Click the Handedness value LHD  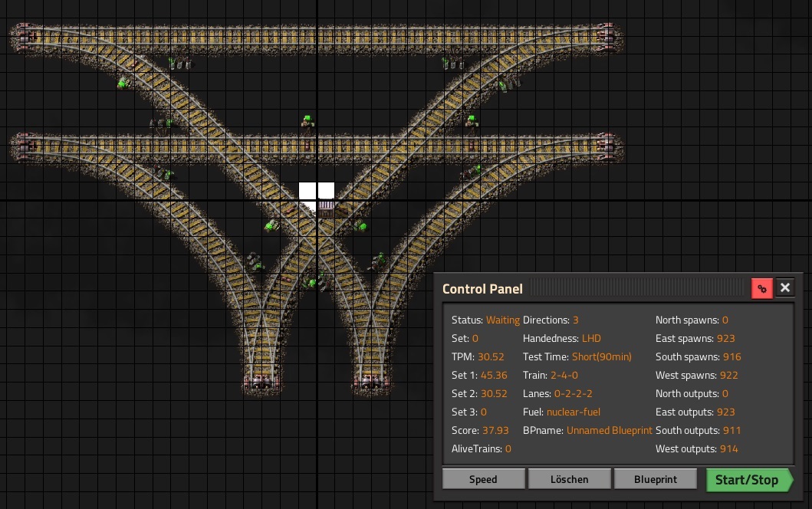pos(591,339)
